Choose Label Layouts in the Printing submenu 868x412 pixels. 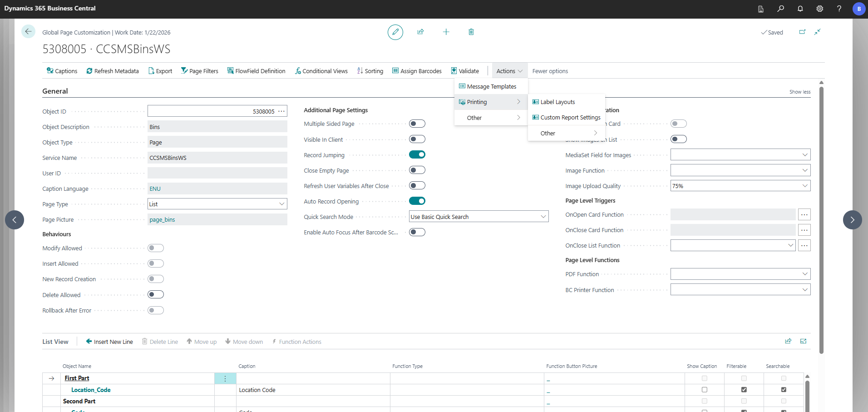point(557,102)
